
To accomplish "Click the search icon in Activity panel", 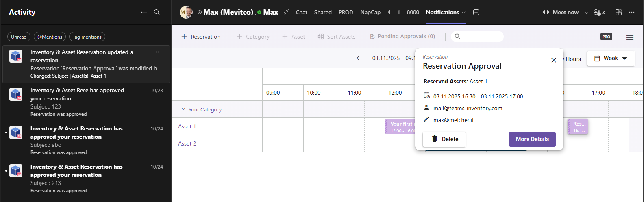I will click(157, 12).
